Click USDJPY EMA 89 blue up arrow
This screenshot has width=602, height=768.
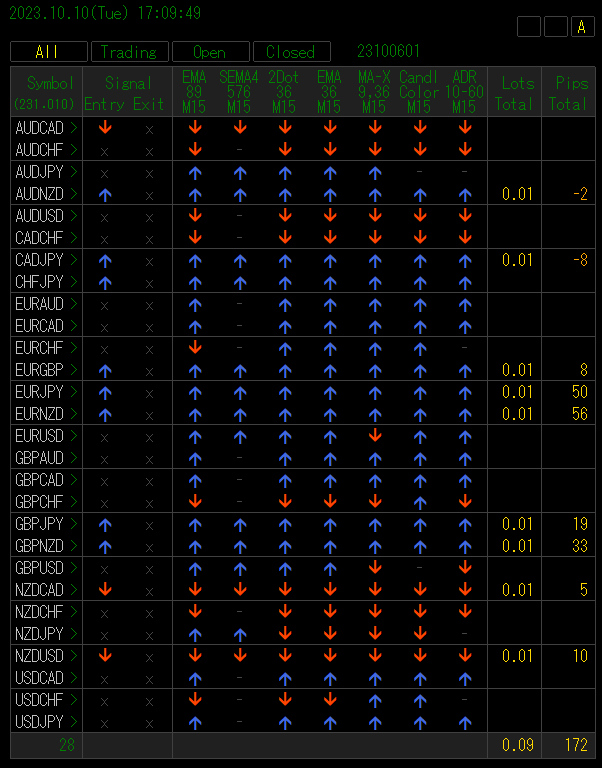[195, 722]
